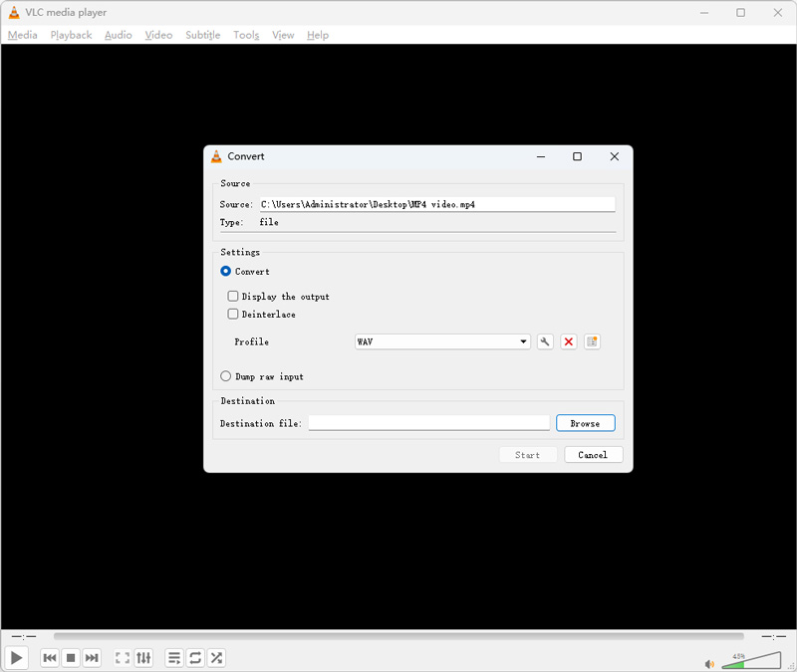Delete the selected profile with red X icon
Image resolution: width=797 pixels, height=672 pixels.
coord(569,341)
